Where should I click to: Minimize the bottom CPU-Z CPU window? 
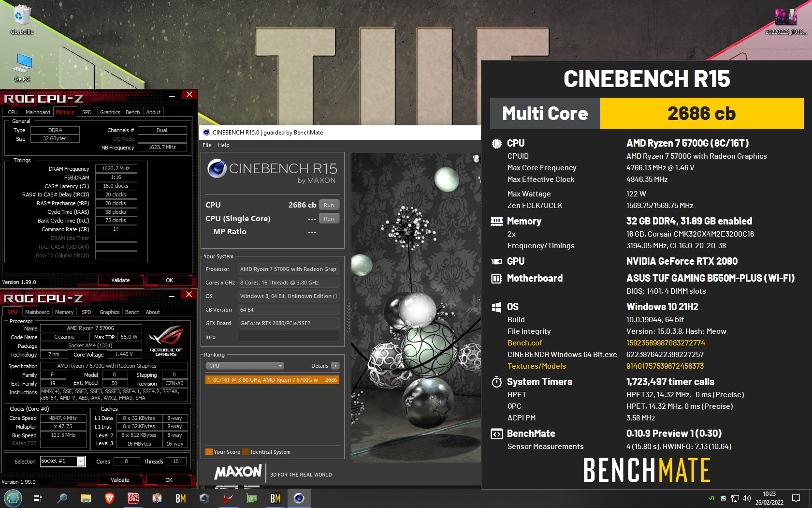(x=171, y=297)
